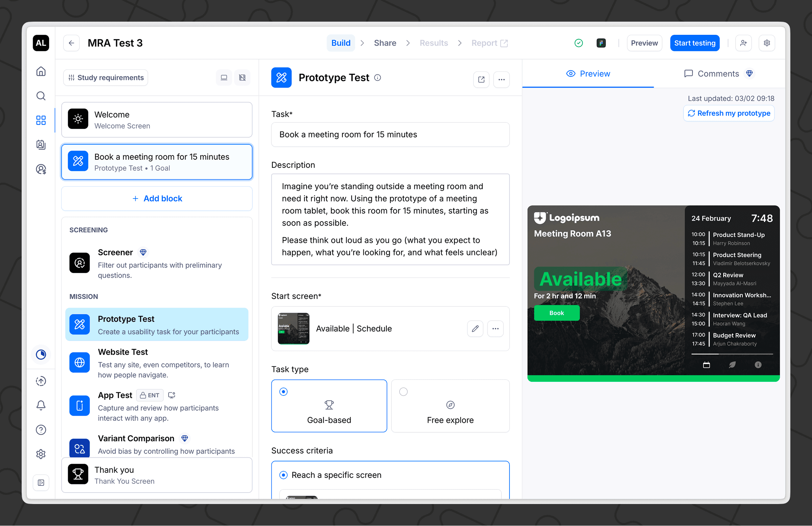Click the device icon next to ENT badge

point(172,395)
